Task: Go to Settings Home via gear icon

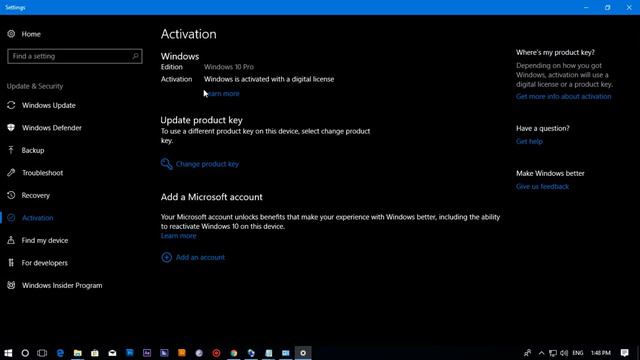Action: 11,34
